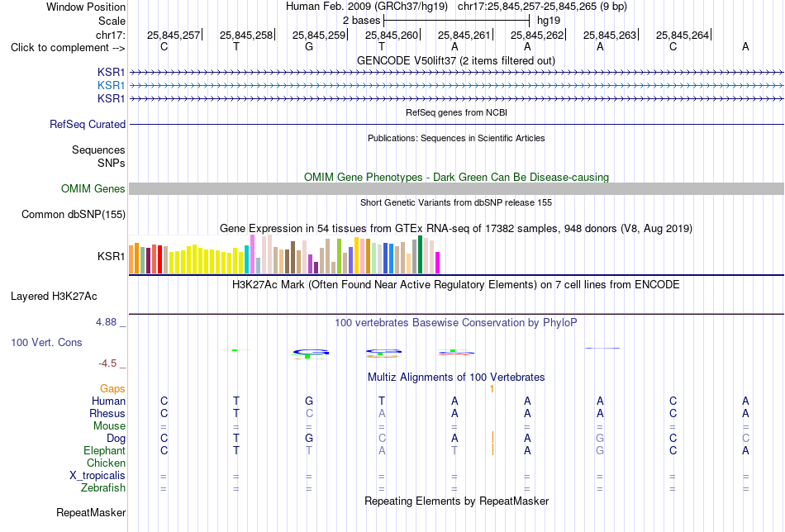Click the -4.5 PhyloP lower scale value
Image resolution: width=785 pixels, height=532 pixels.
coord(107,363)
